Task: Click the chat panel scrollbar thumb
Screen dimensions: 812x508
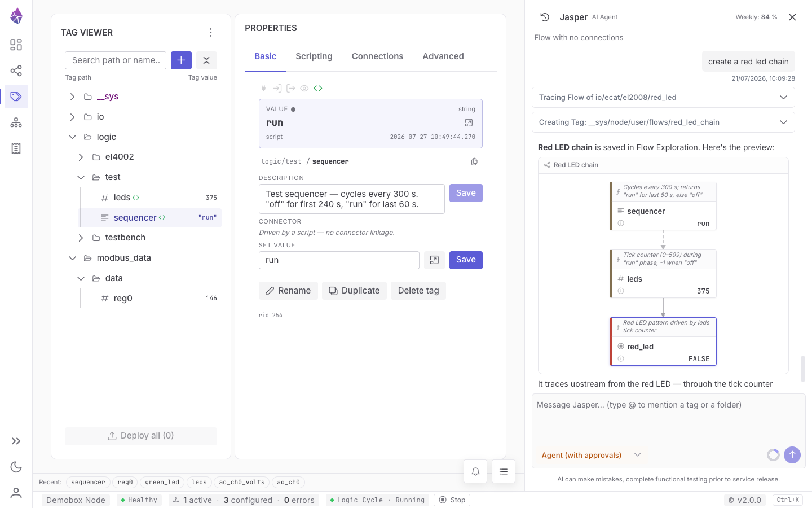Action: click(803, 369)
